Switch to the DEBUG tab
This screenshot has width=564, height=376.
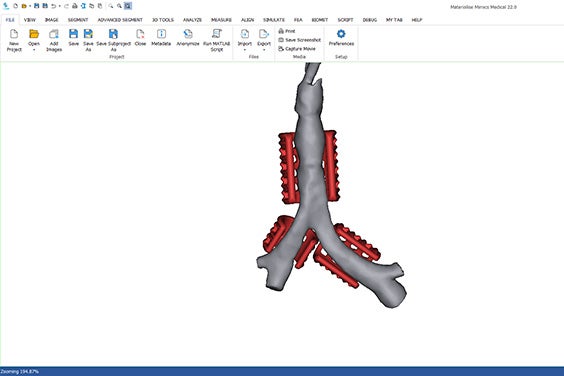click(370, 20)
